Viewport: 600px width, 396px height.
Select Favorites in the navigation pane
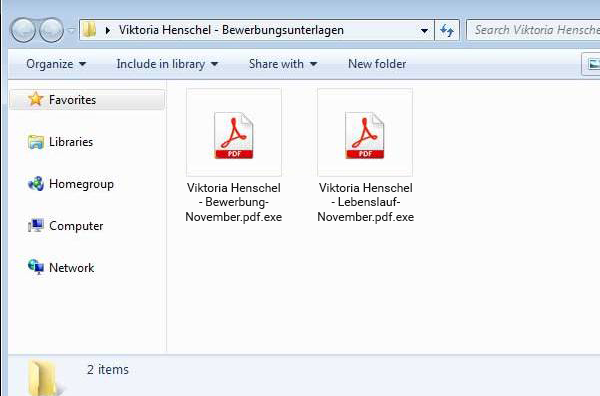point(87,100)
